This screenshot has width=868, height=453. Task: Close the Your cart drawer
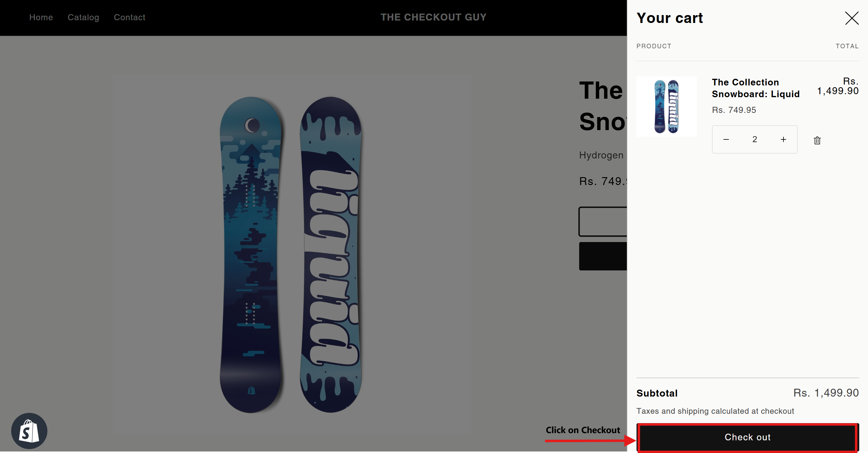pyautogui.click(x=851, y=18)
